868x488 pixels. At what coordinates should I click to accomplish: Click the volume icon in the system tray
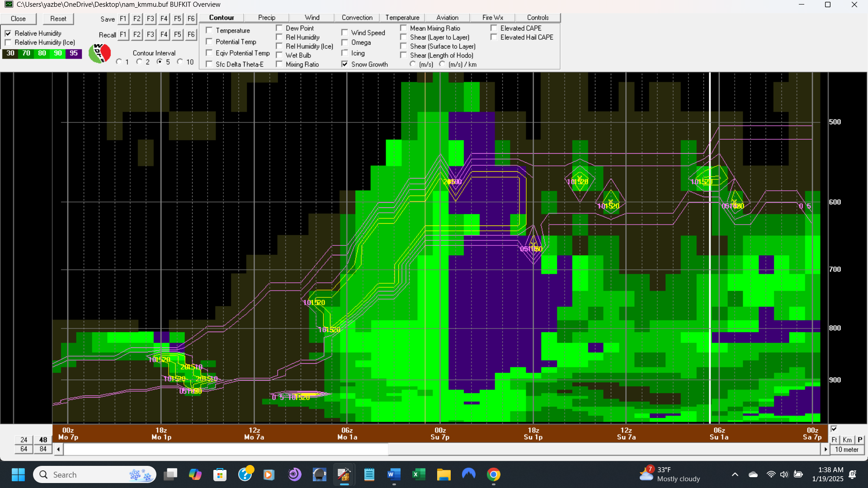click(784, 474)
